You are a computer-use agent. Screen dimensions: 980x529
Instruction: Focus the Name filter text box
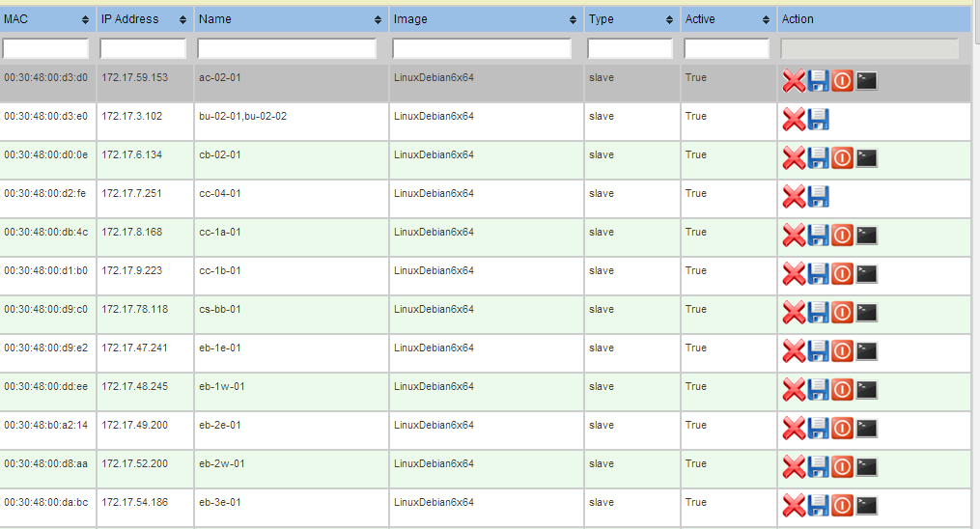point(287,48)
